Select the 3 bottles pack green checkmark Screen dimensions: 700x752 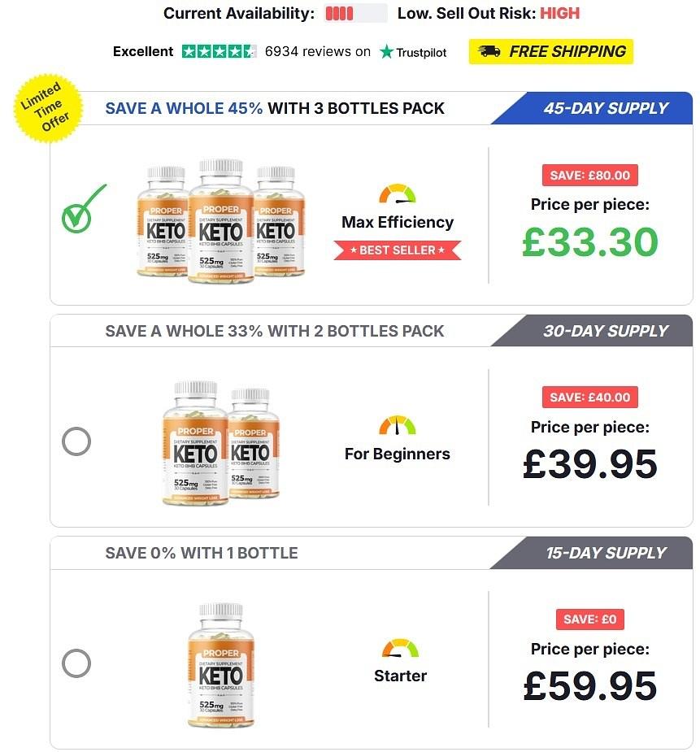[84, 208]
